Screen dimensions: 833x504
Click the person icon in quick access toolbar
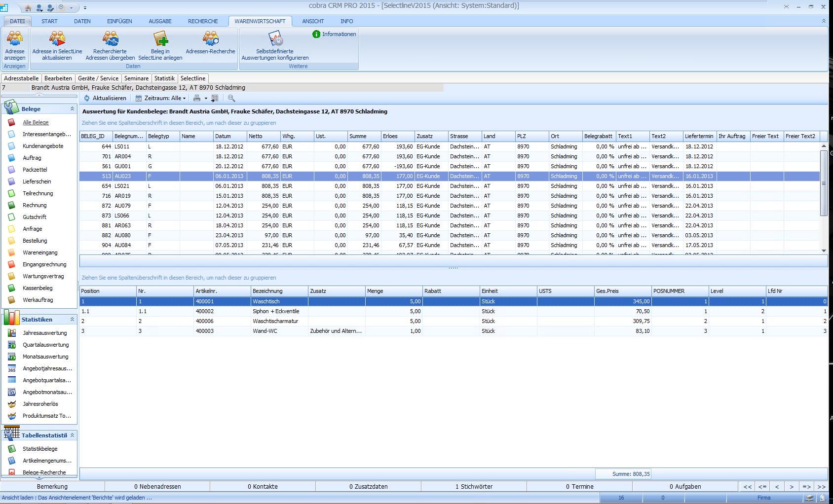[x=39, y=8]
